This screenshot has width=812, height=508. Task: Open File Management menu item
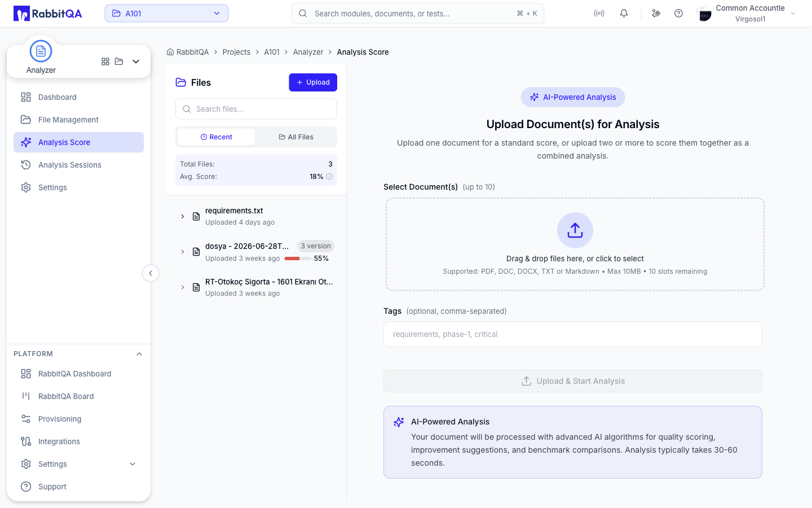pos(78,120)
